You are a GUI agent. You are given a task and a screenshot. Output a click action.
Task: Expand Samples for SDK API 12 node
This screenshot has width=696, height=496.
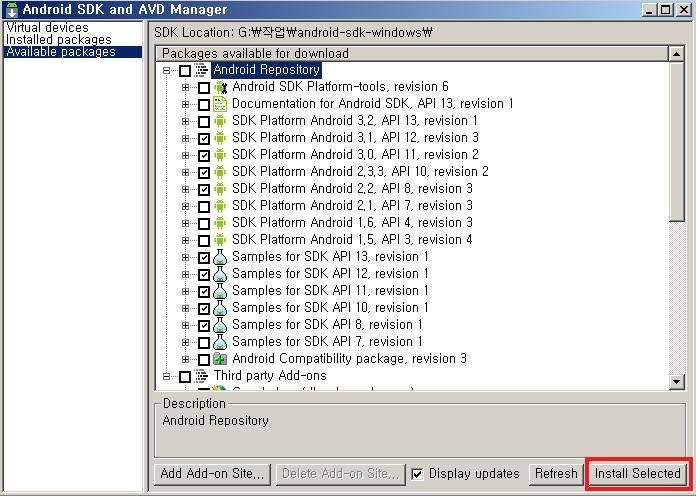186,275
